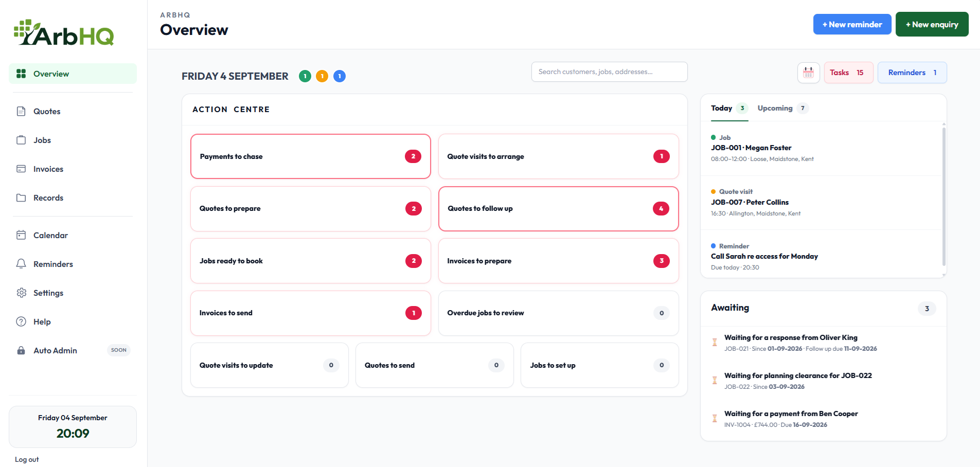This screenshot has width=980, height=467.
Task: Switch to the Upcoming tab
Action: [x=783, y=108]
